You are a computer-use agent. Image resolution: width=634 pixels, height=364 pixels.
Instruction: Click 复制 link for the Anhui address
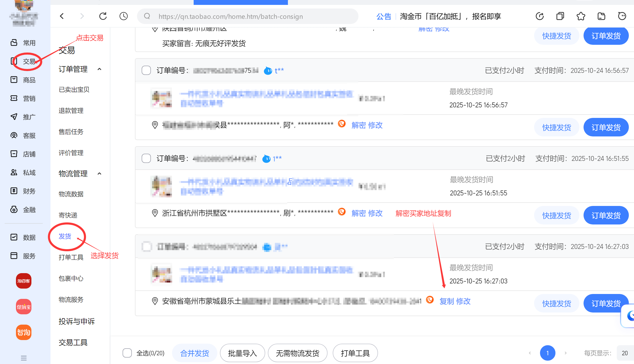(x=447, y=301)
